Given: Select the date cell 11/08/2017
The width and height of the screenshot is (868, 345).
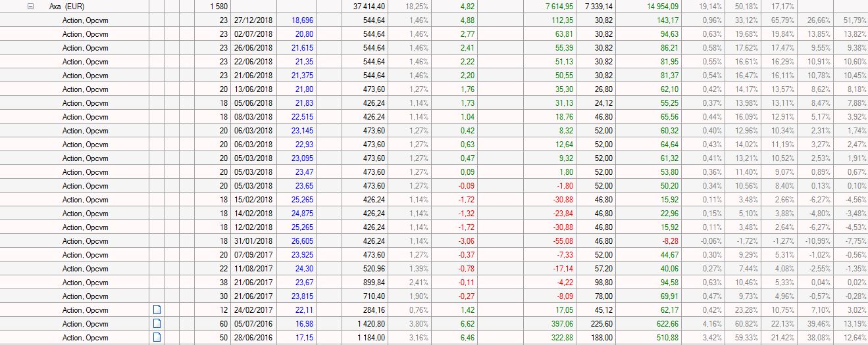Looking at the screenshot, I should click(253, 269).
